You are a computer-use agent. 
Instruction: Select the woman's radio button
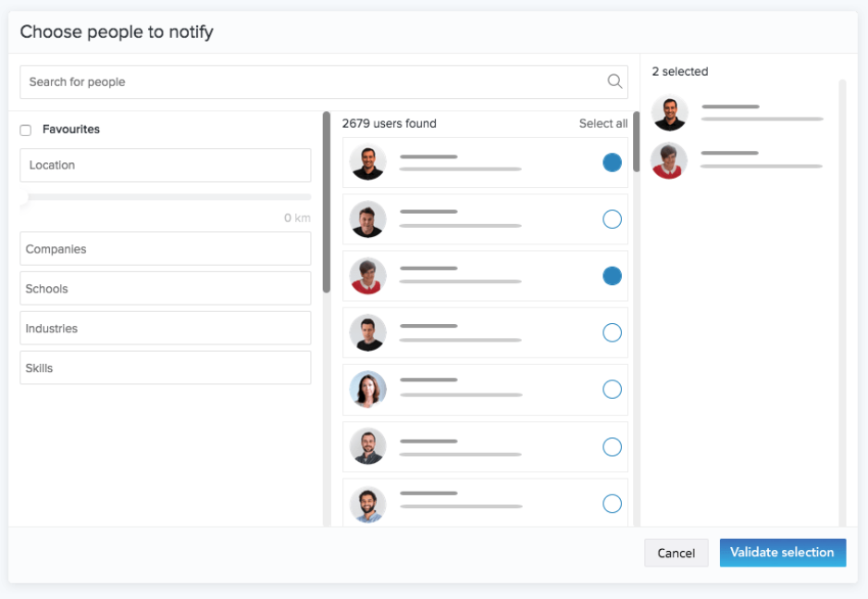click(612, 390)
